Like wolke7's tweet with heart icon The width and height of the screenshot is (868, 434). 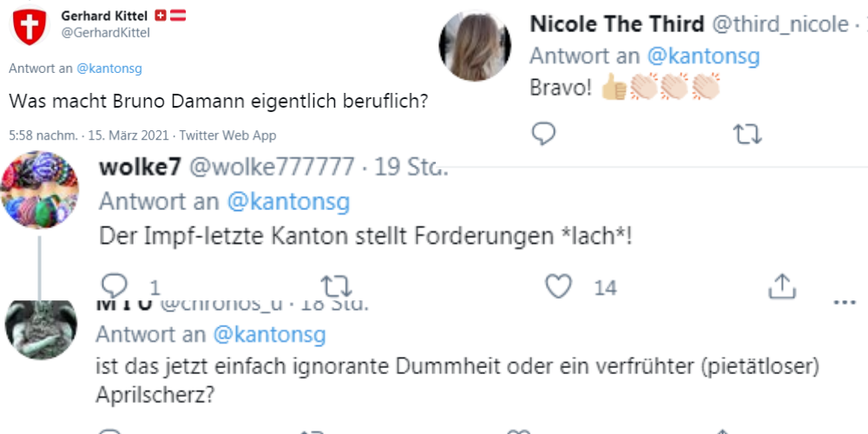click(x=561, y=286)
